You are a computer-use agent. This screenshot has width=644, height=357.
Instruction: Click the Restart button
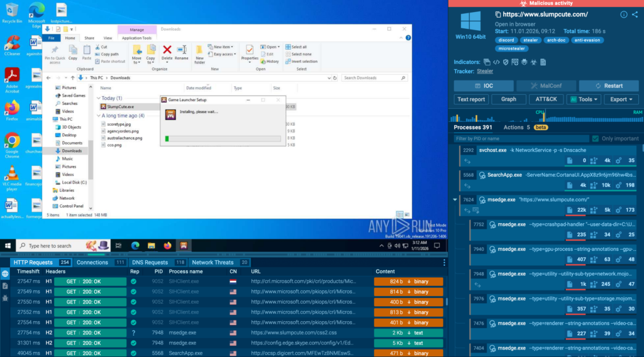point(609,86)
